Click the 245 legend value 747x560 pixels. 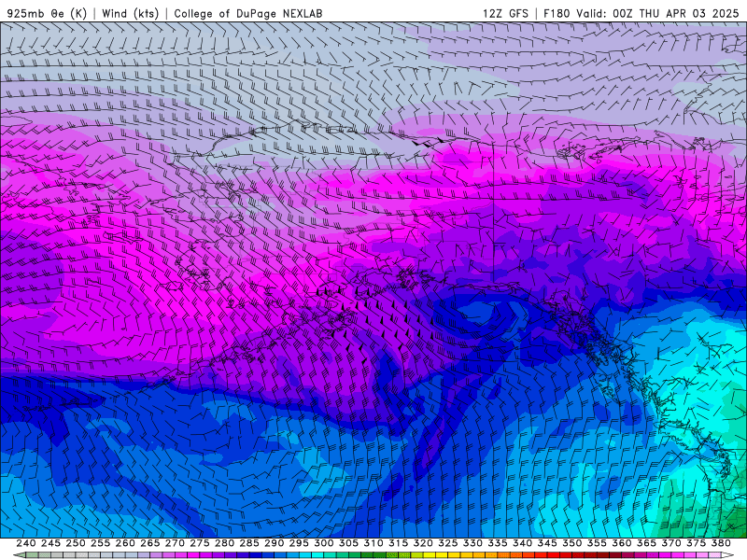pyautogui.click(x=50, y=543)
